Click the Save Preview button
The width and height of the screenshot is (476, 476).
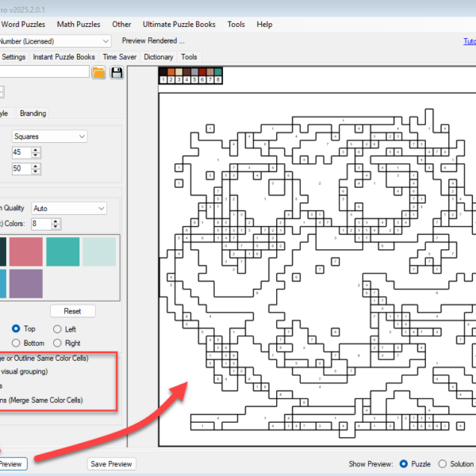(x=111, y=463)
